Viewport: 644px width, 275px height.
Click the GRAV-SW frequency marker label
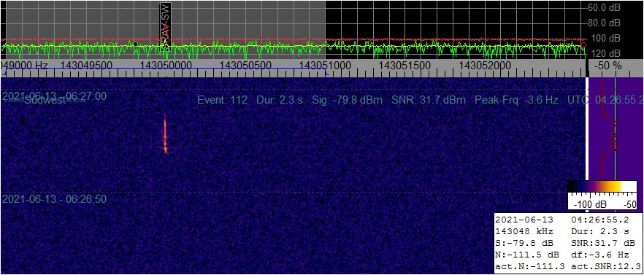(x=166, y=22)
